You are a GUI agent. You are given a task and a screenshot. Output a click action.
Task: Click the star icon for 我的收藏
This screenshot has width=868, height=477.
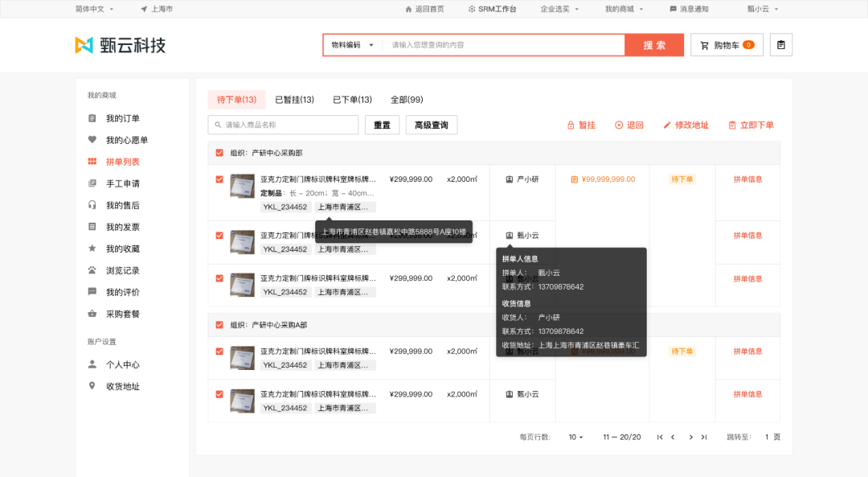(x=92, y=249)
